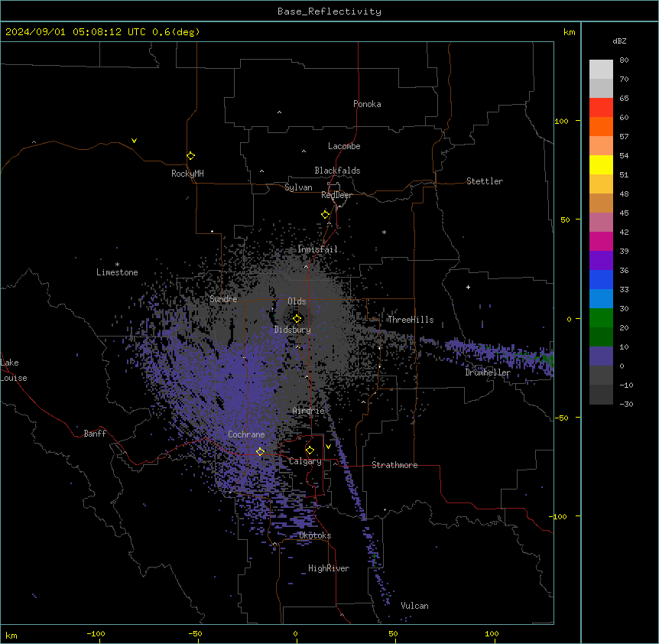
Task: Click the yellow V marker east of Calgary
Action: 328,447
